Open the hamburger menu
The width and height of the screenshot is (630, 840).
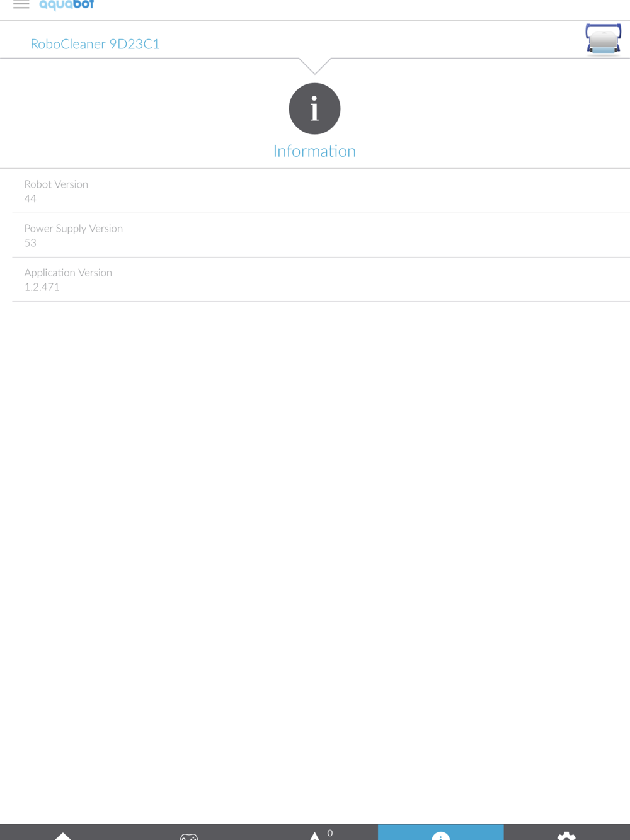pos(21,4)
